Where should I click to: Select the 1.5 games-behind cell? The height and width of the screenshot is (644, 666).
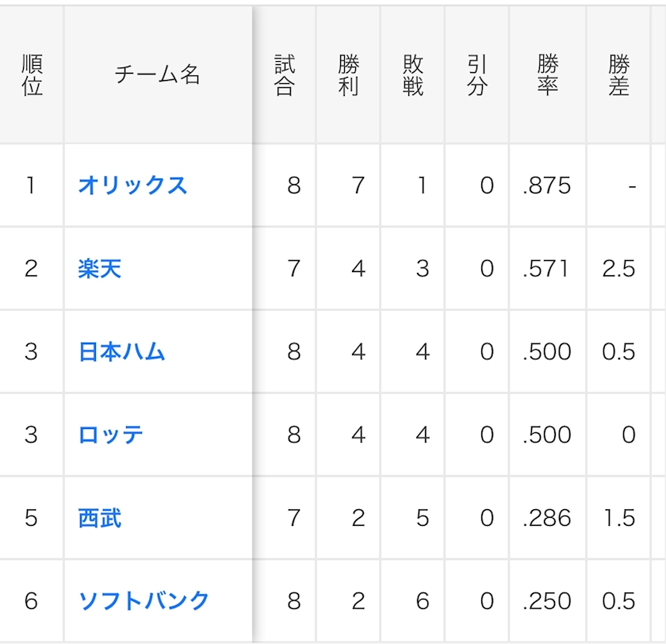click(618, 518)
